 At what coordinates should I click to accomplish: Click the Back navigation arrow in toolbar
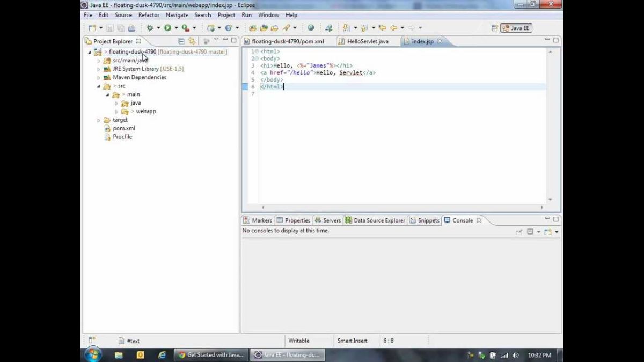(394, 28)
